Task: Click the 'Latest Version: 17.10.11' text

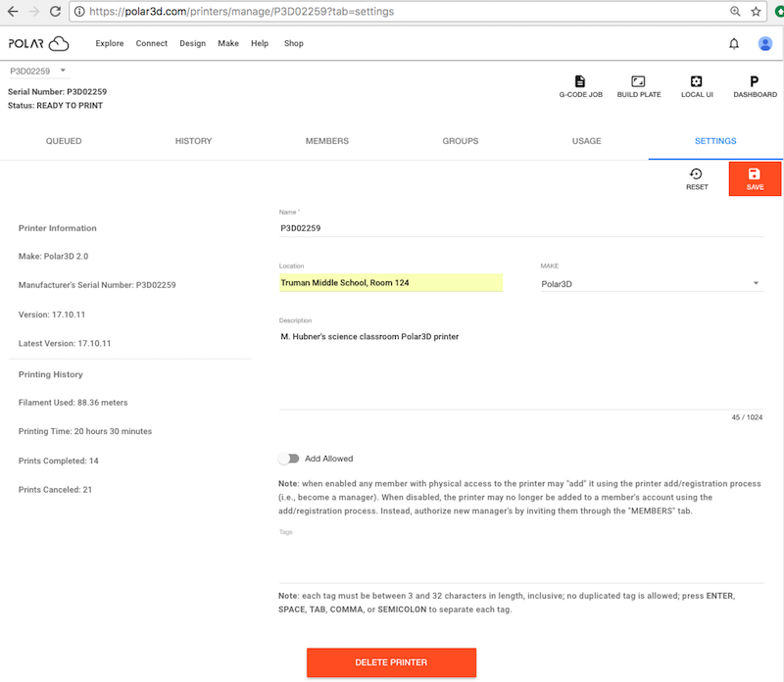Action: (x=65, y=344)
